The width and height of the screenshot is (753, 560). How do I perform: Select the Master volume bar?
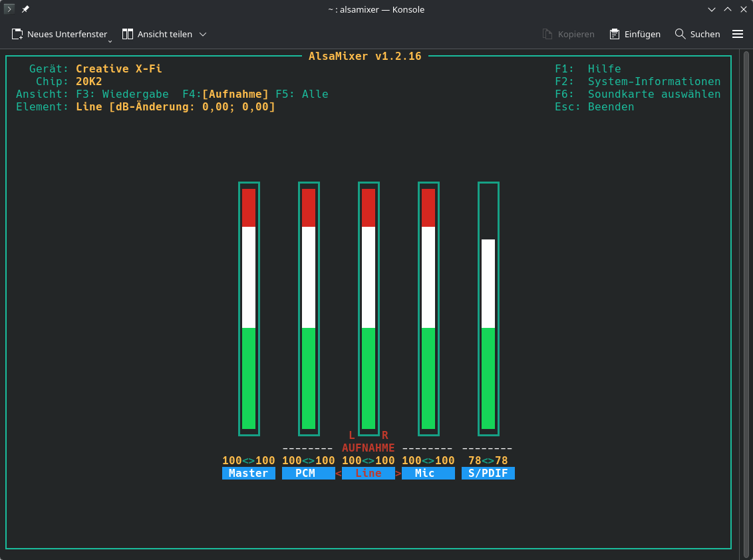tap(249, 309)
